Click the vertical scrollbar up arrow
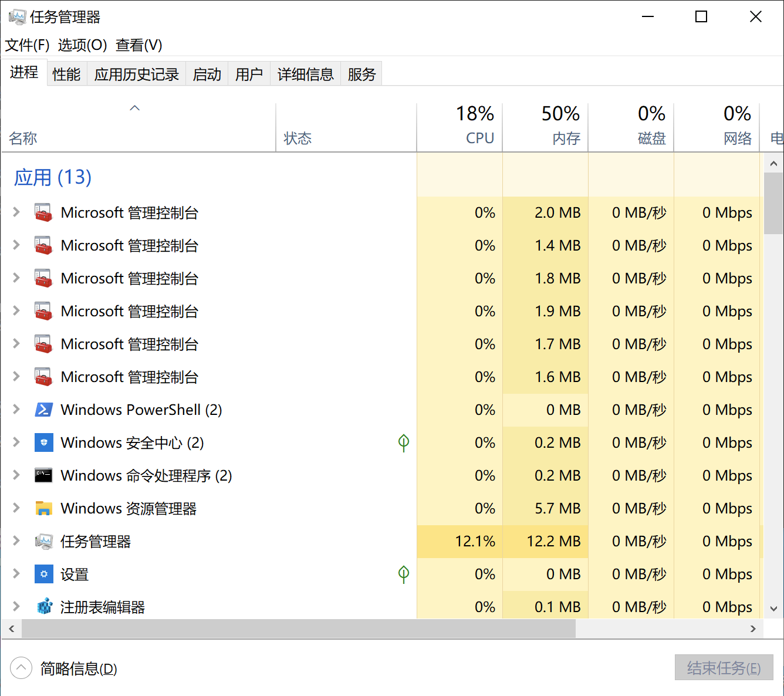This screenshot has width=784, height=696. click(773, 163)
